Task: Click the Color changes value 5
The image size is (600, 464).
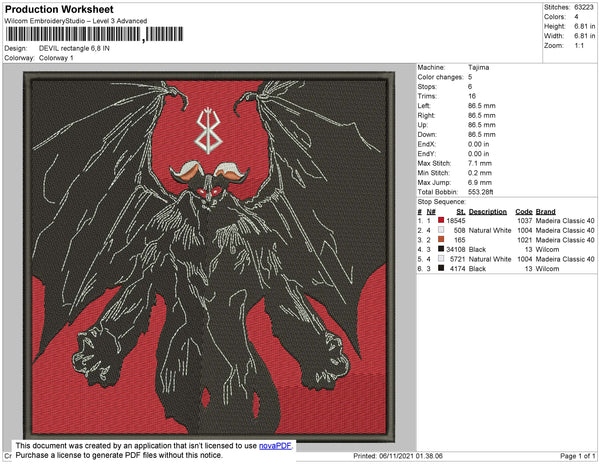Action: click(x=470, y=77)
